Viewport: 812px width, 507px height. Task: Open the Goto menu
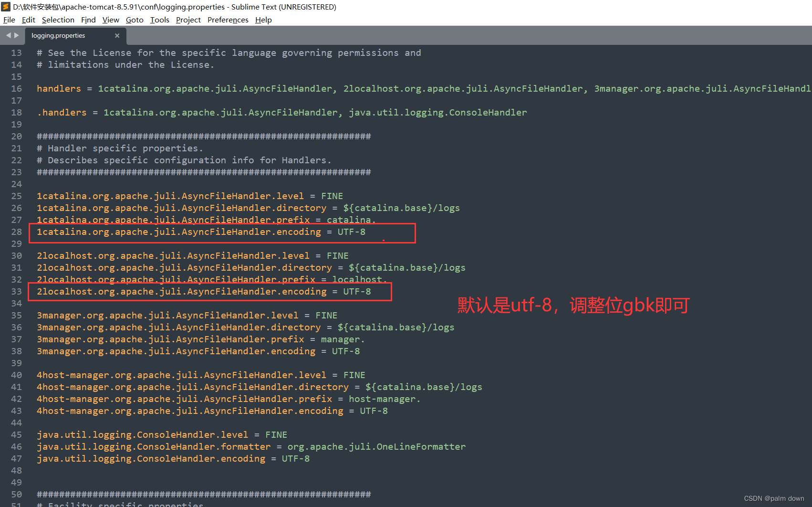pyautogui.click(x=135, y=20)
